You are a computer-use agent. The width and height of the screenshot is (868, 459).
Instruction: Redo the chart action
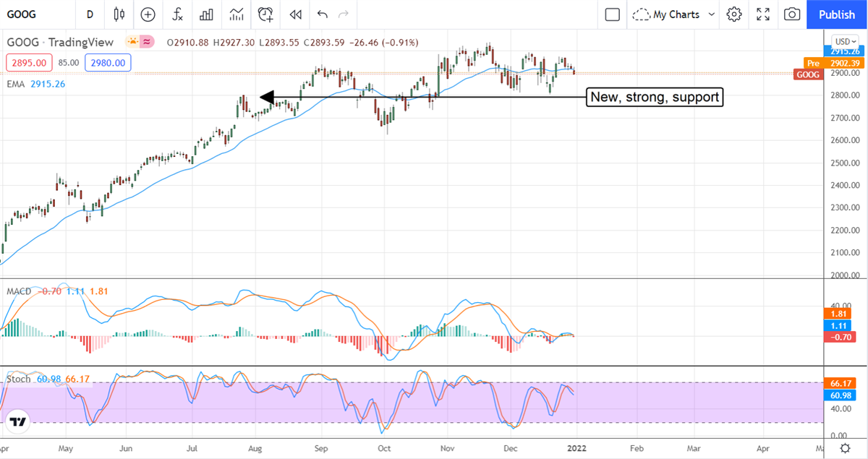[344, 14]
